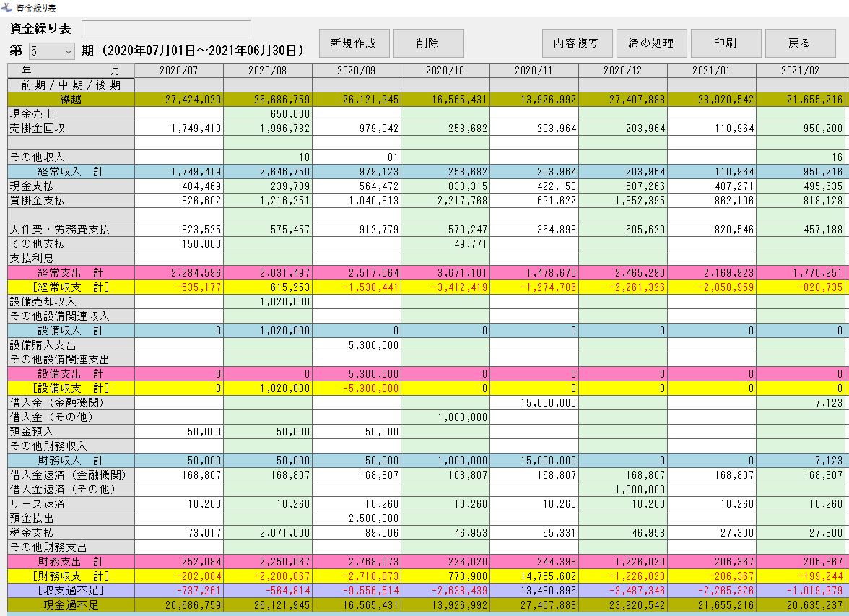Select the 2020/11 column header

534,71
